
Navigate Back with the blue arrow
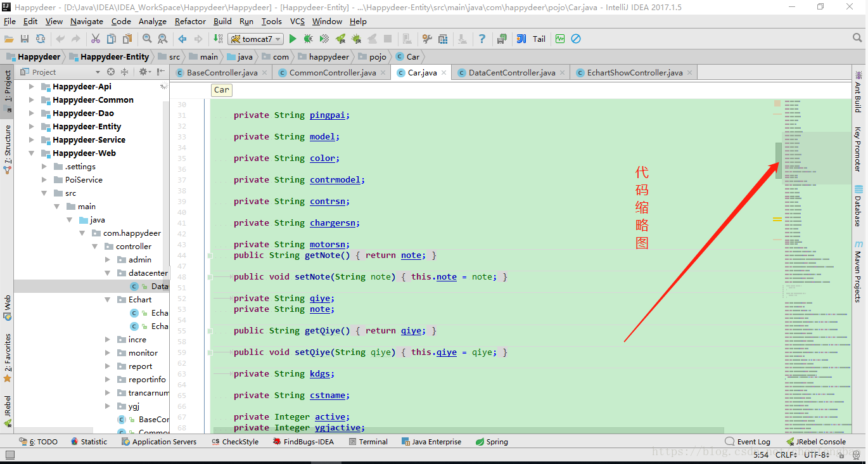click(182, 39)
